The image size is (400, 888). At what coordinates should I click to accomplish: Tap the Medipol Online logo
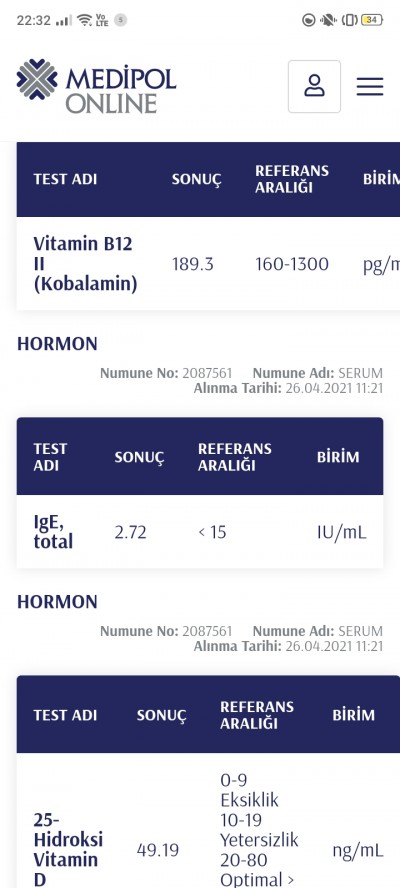coord(96,86)
